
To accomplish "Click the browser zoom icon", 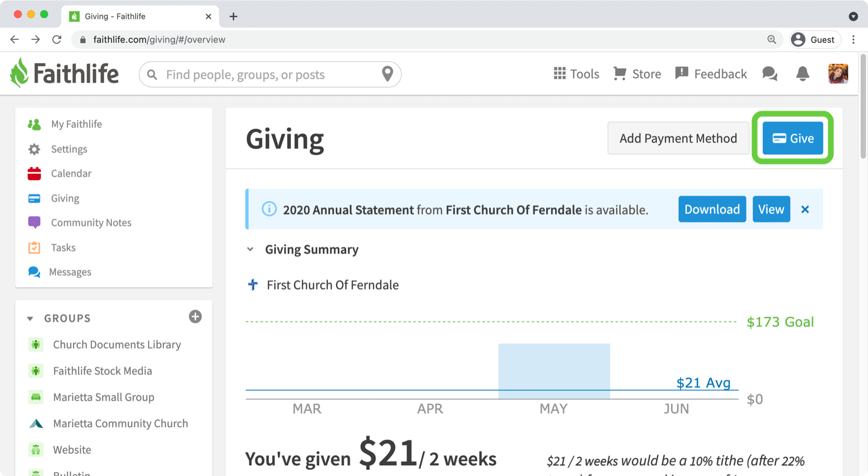I will (x=771, y=39).
